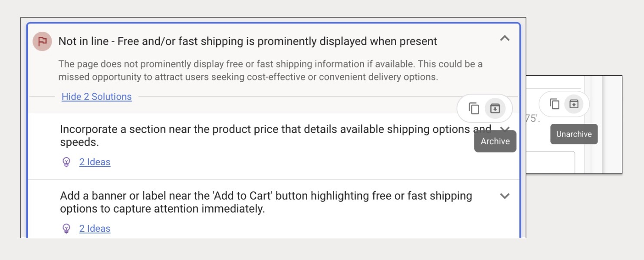Click the 'Unarchive' tooltip label
644x260 pixels.
574,134
